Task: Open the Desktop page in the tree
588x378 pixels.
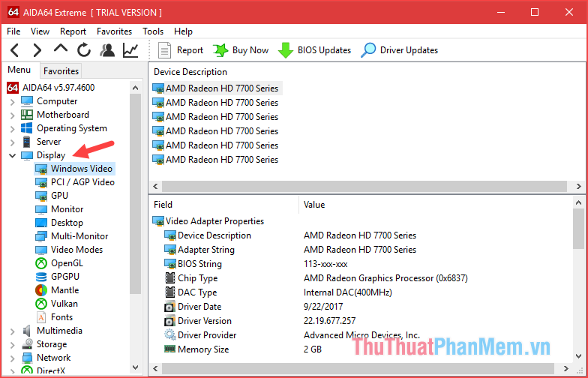Action: (67, 223)
